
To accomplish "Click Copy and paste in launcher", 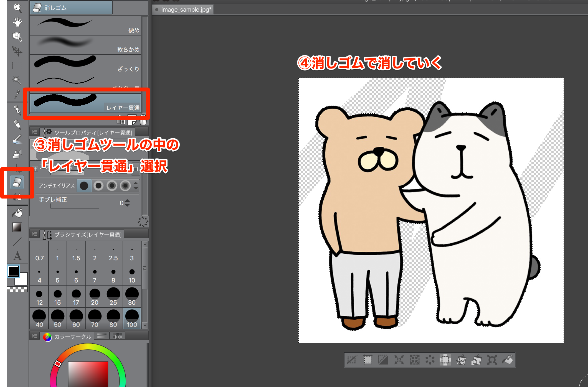I will coord(477,360).
